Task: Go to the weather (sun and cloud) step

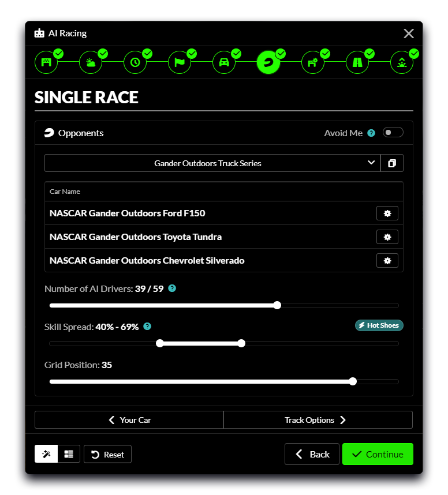Action: click(x=91, y=62)
